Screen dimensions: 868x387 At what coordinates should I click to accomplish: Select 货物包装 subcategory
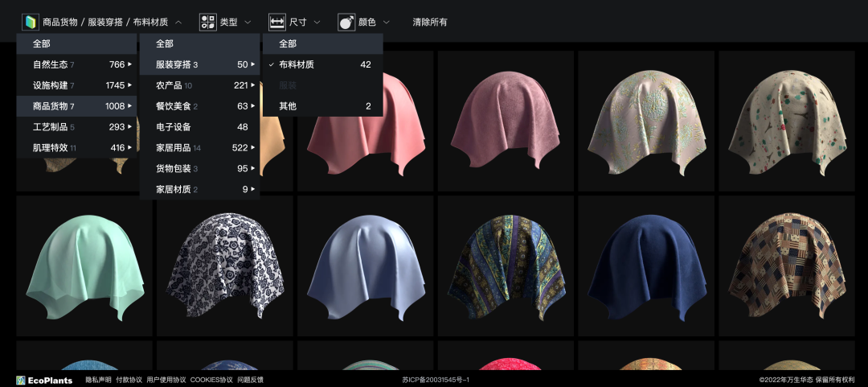200,168
